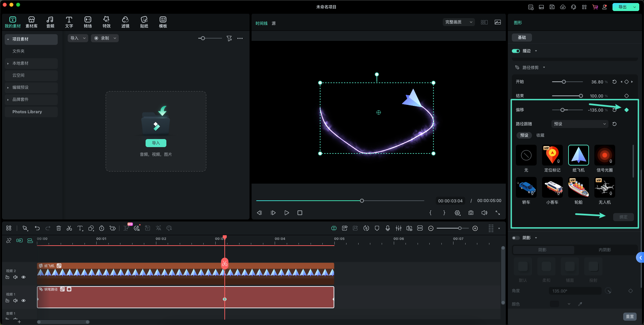Open the 模板 templates tab
The width and height of the screenshot is (644, 325).
click(x=163, y=22)
